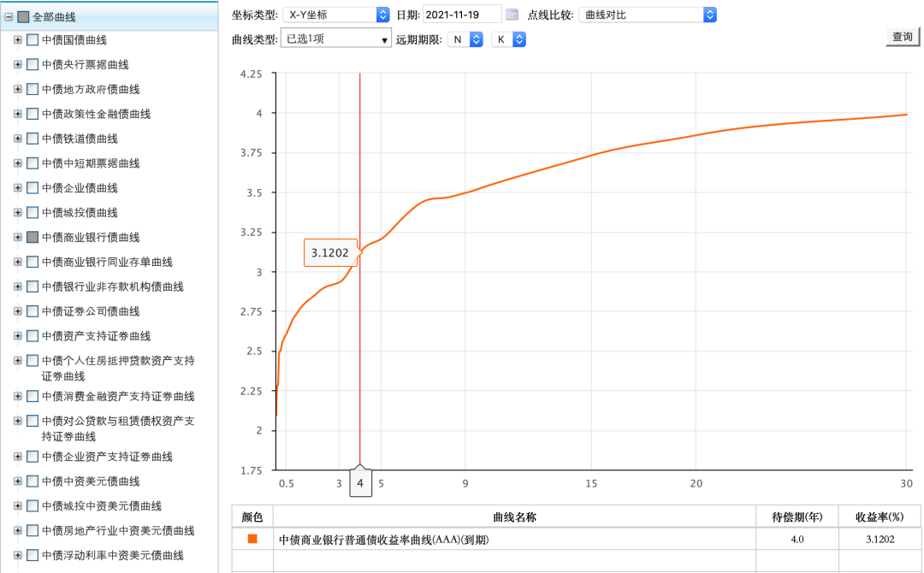This screenshot has width=924, height=573.
Task: Click the 3.1202 收益率 table cell
Action: 880,539
